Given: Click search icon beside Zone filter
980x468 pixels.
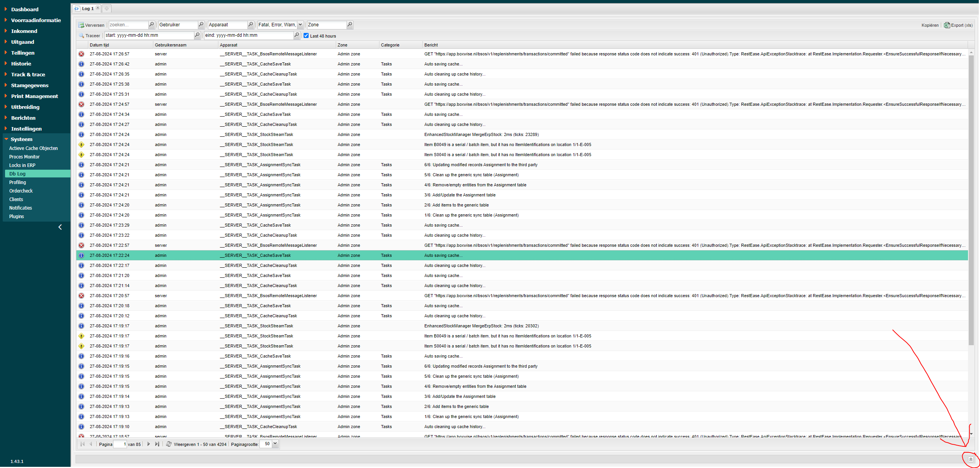Looking at the screenshot, I should [x=350, y=25].
